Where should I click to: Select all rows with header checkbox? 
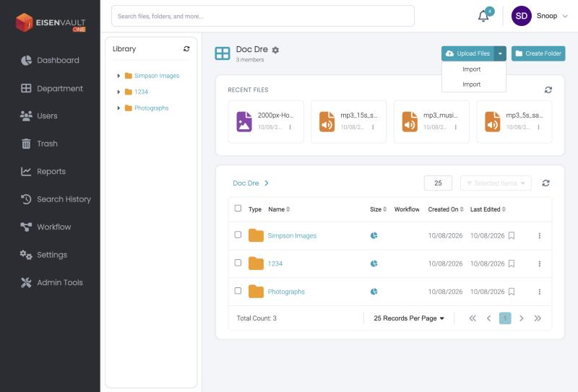pos(238,209)
